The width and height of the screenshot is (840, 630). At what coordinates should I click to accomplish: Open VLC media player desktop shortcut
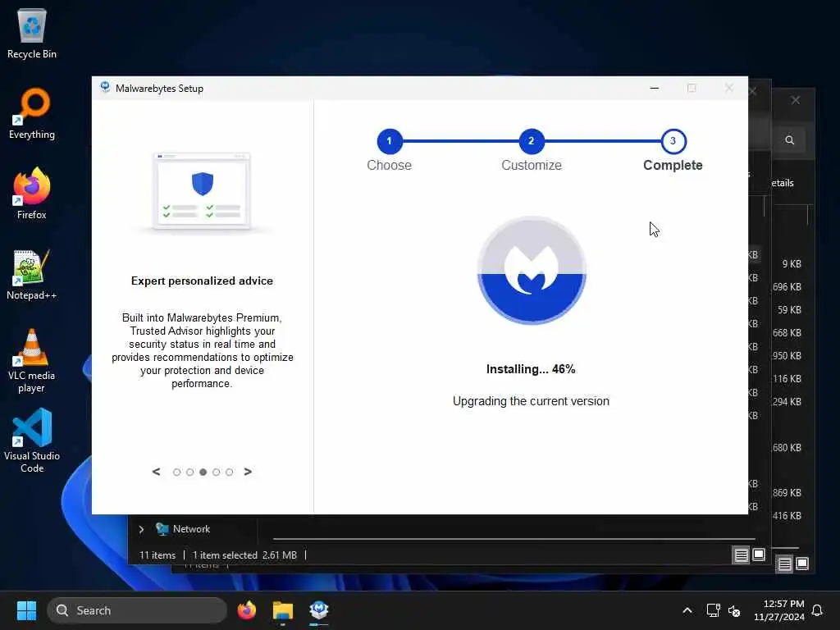pyautogui.click(x=32, y=361)
